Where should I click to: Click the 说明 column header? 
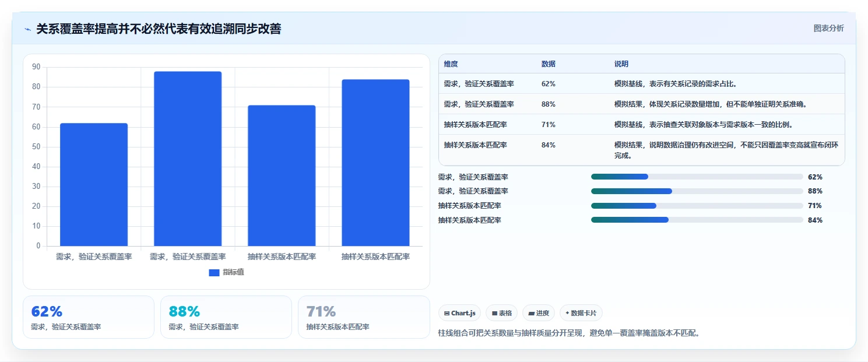click(x=621, y=64)
